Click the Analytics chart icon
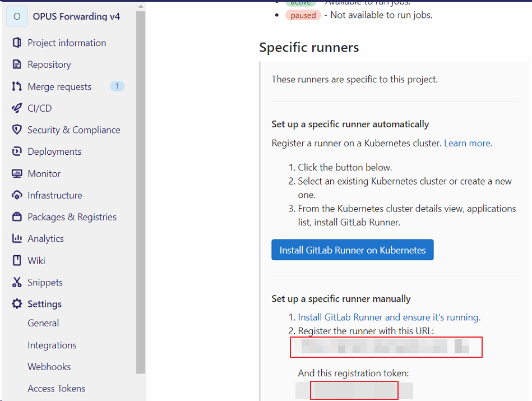 pyautogui.click(x=17, y=238)
